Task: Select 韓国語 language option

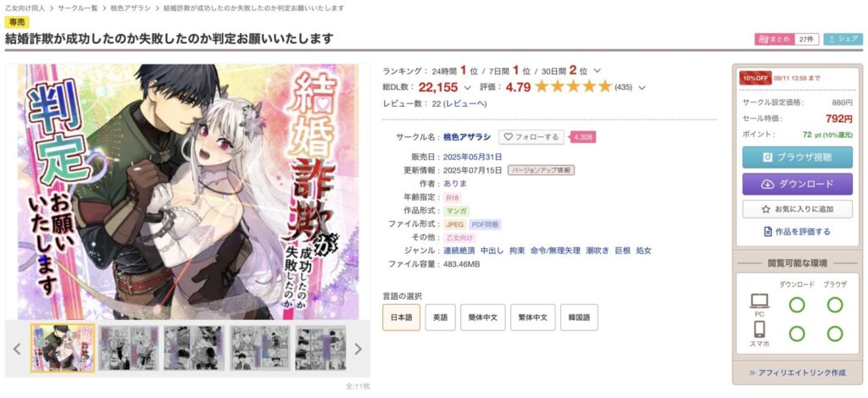Action: click(x=579, y=318)
